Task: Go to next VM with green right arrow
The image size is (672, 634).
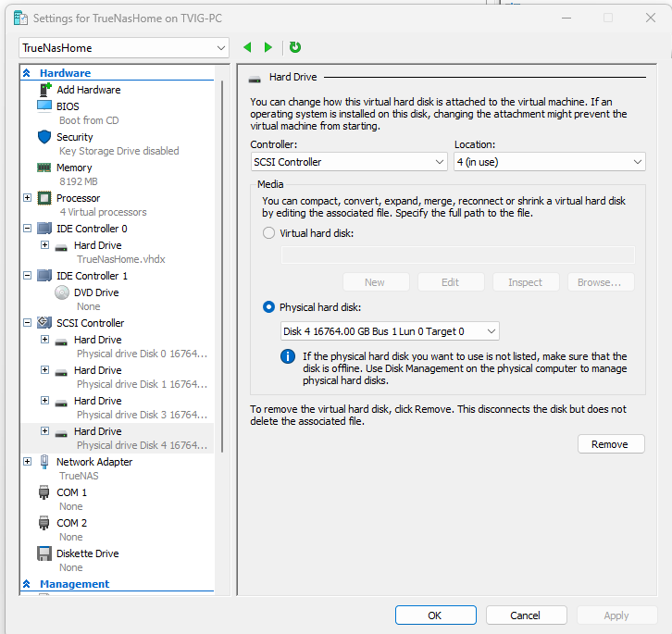Action: 268,47
